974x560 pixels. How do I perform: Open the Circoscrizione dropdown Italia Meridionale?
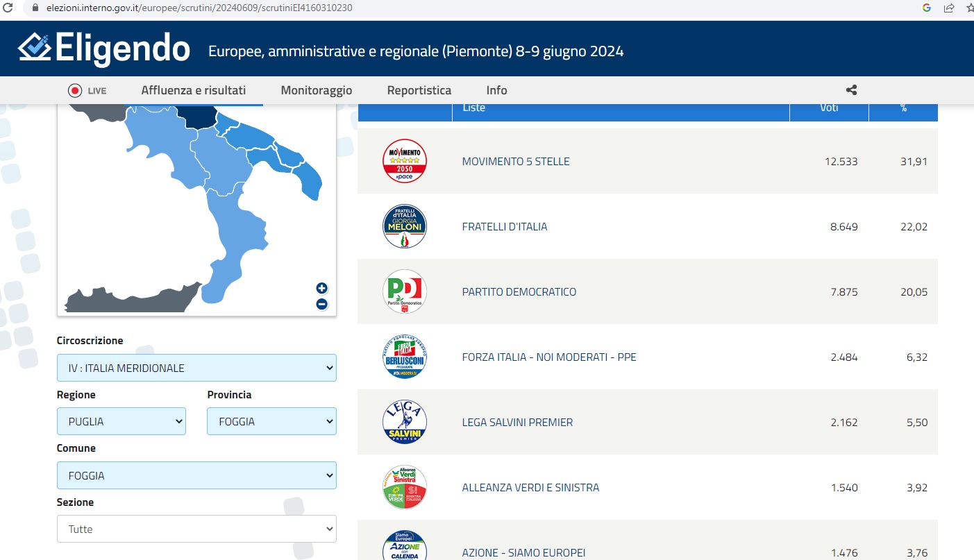[x=196, y=368]
